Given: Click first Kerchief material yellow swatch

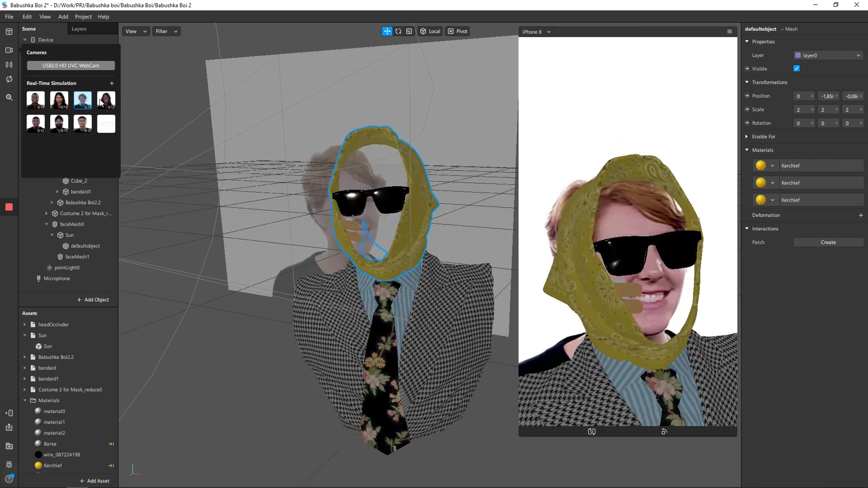Looking at the screenshot, I should pyautogui.click(x=761, y=166).
